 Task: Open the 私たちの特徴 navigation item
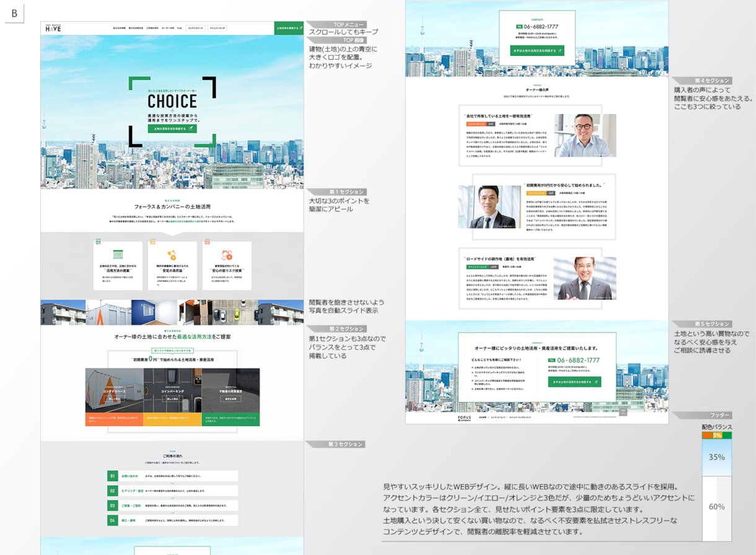point(119,29)
